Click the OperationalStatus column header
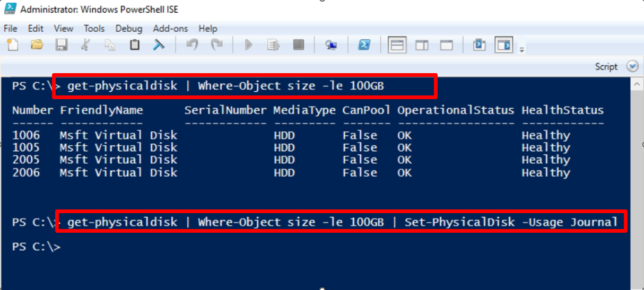This screenshot has height=290, width=644. tap(456, 110)
